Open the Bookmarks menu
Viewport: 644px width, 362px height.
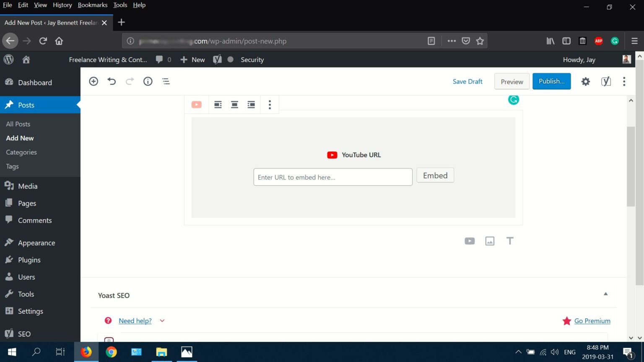click(x=93, y=5)
